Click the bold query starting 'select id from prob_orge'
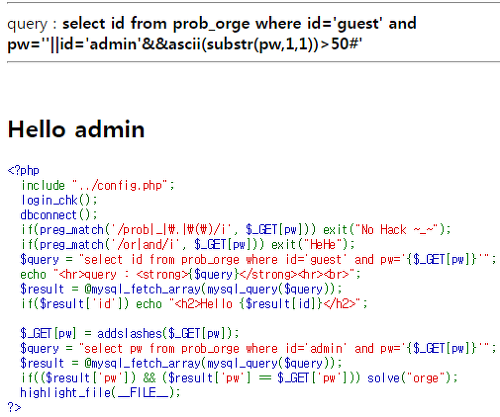The width and height of the screenshot is (500, 417). tap(212, 34)
